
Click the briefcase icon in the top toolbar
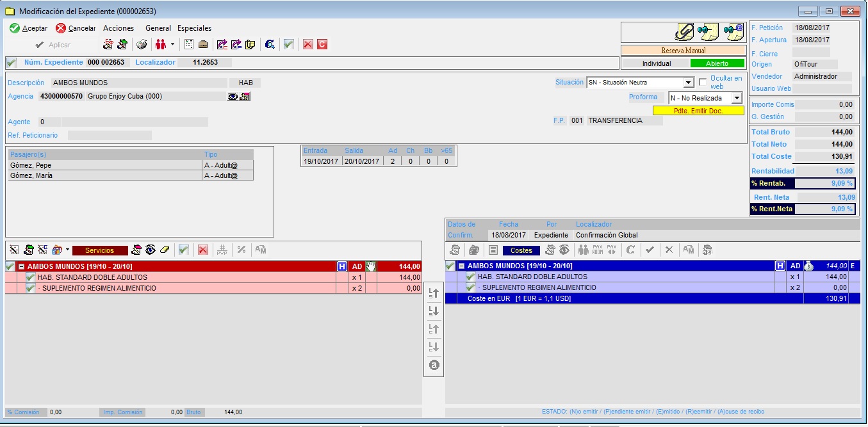coord(203,45)
